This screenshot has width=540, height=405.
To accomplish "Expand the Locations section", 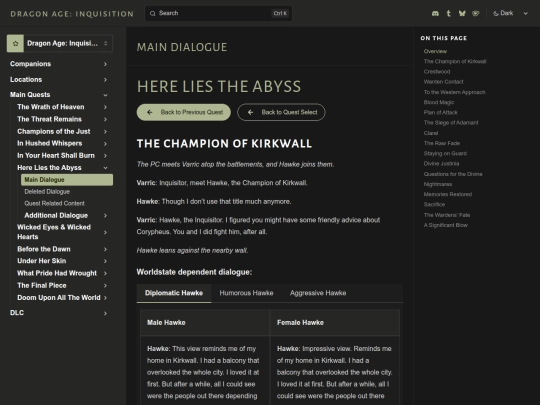I will click(105, 80).
